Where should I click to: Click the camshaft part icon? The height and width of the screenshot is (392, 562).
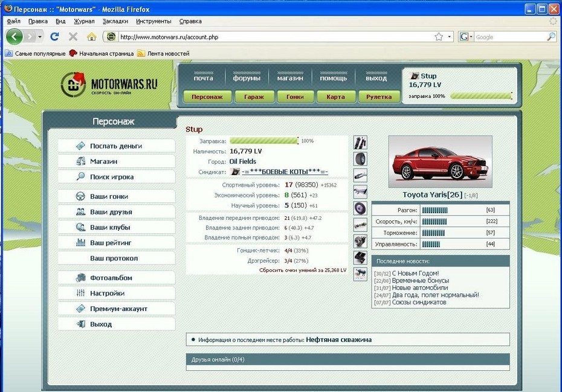tap(360, 225)
